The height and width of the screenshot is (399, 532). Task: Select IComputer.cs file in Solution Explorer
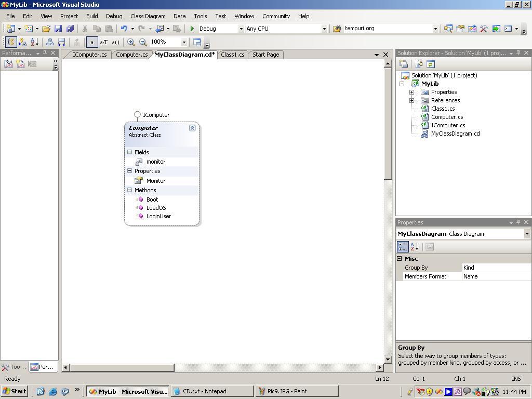[448, 125]
